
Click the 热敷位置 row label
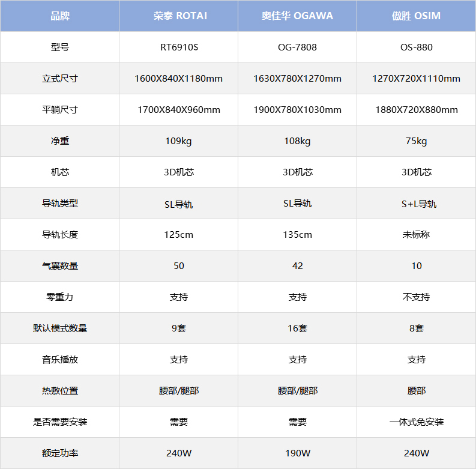tap(60, 390)
